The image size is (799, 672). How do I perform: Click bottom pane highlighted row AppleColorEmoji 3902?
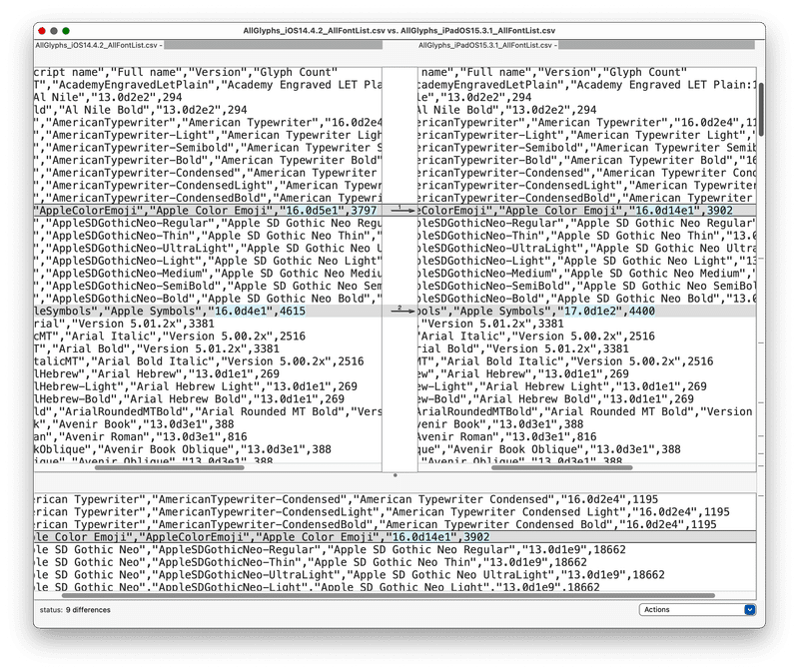click(395, 537)
